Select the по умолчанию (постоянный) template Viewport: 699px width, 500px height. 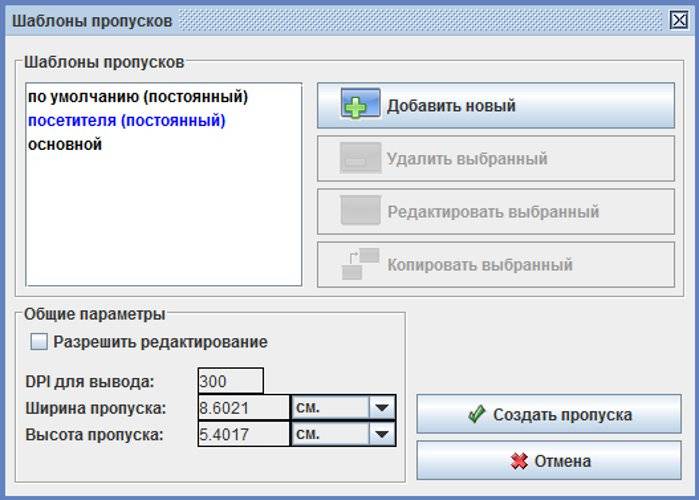tap(138, 97)
